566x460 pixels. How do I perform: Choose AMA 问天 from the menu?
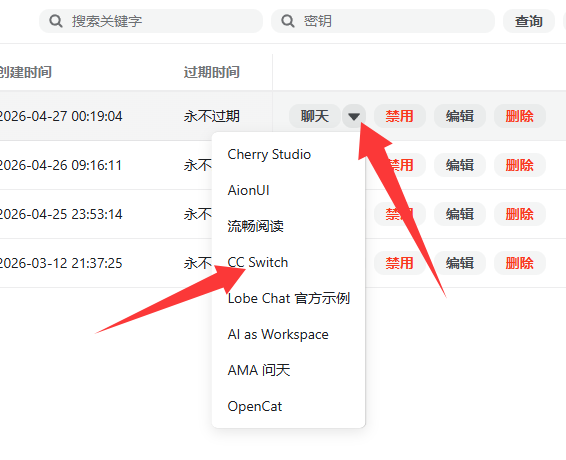point(288,370)
